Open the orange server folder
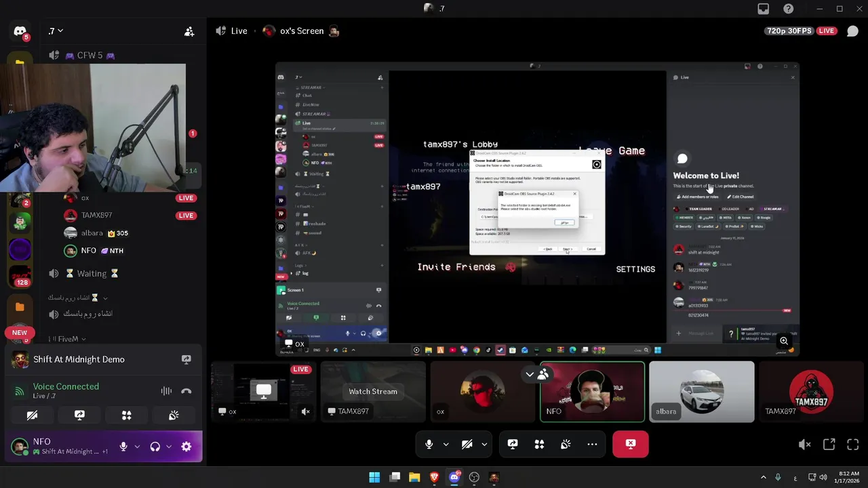This screenshot has width=868, height=488. (20, 307)
